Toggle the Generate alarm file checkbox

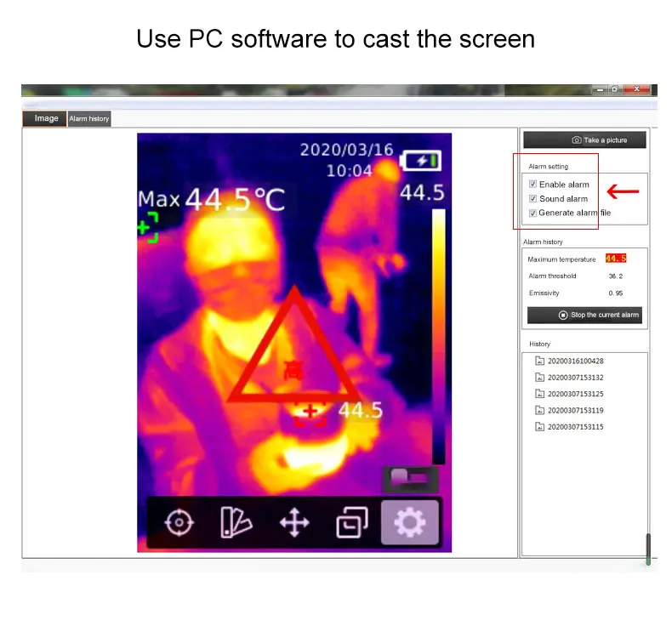532,213
